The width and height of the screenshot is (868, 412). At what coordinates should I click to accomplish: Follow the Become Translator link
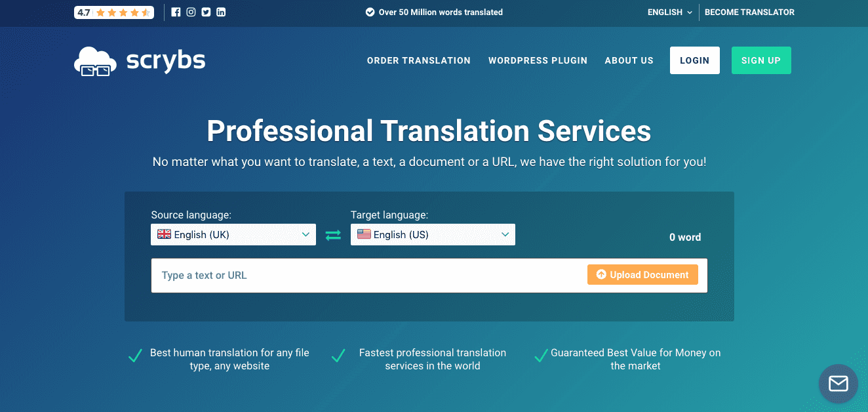[749, 12]
